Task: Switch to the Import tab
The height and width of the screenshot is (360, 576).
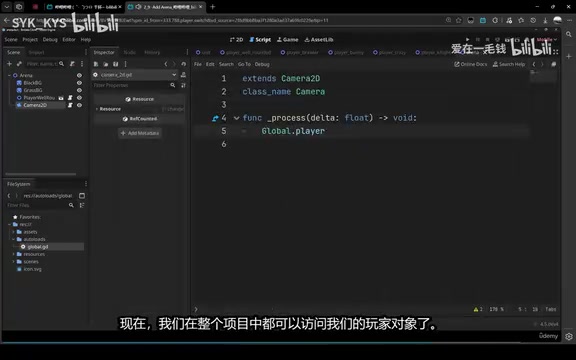Action: coord(36,53)
